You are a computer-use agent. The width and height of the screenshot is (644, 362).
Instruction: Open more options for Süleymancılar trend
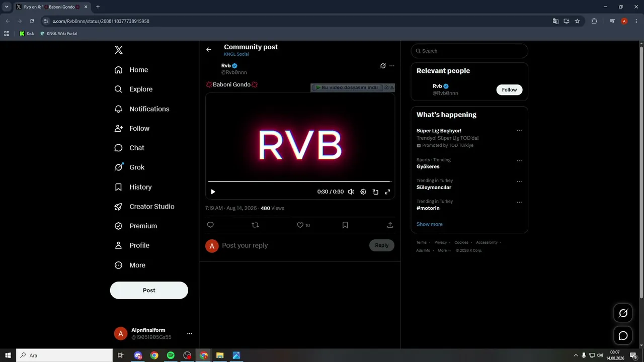pos(519,182)
